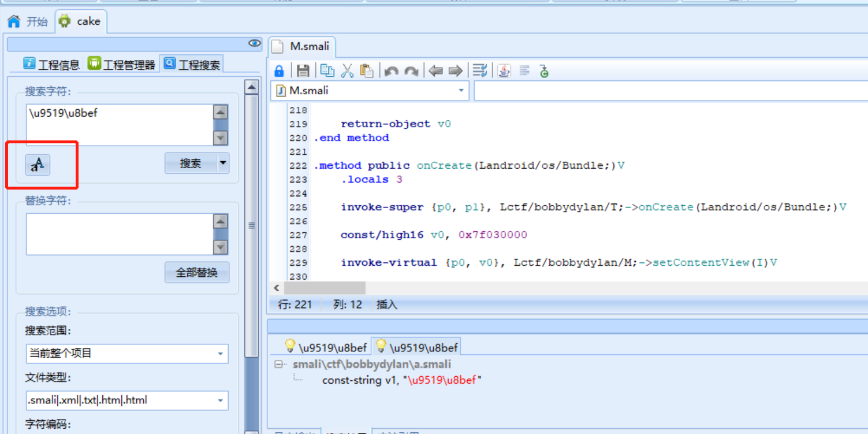Click down arrow of 替换字符 box scrollbar
This screenshot has height=434, width=868.
(221, 247)
